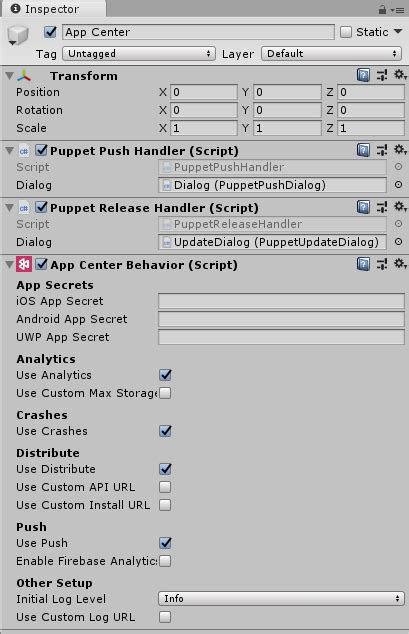Click object picker circle next to PuppetPushDialog
This screenshot has width=409, height=634.
(x=398, y=185)
